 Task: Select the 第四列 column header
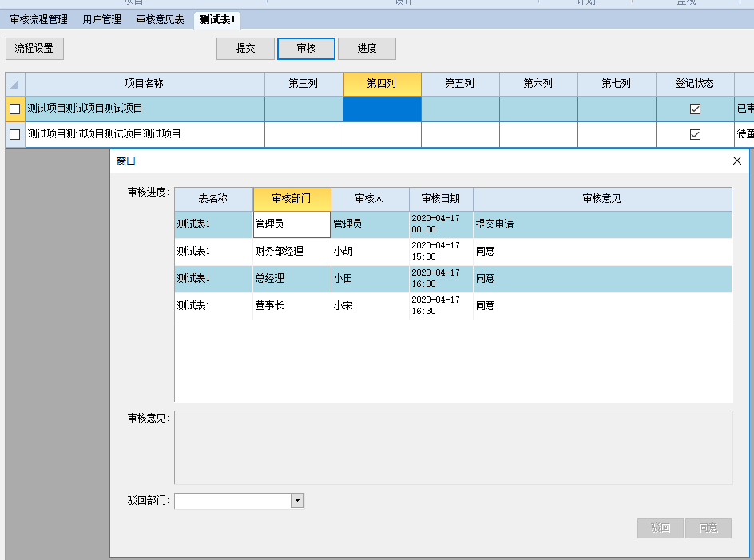[382, 84]
